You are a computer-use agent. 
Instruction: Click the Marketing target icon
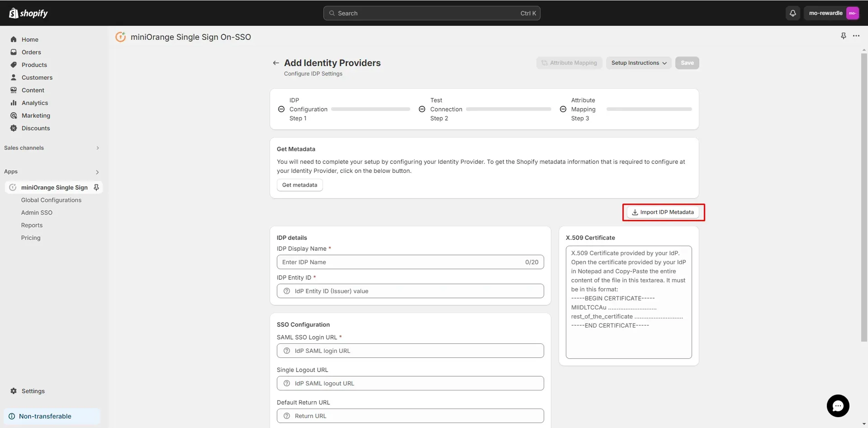tap(14, 115)
